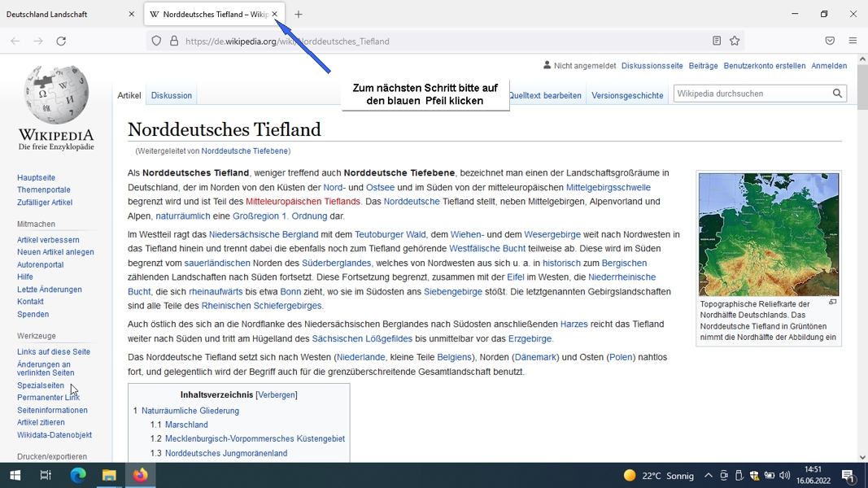Follow the Teutoburger Wald link
Viewport: 868px width, 488px height.
tap(390, 234)
